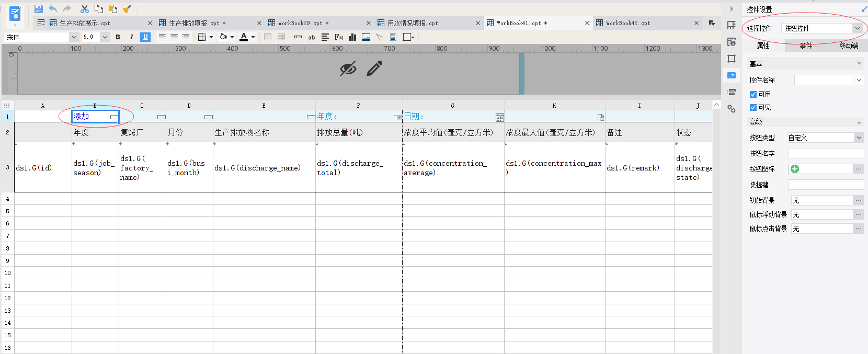Image resolution: width=868 pixels, height=354 pixels.
Task: Open cell attributes panel icon in right sidebar
Action: coord(732,42)
